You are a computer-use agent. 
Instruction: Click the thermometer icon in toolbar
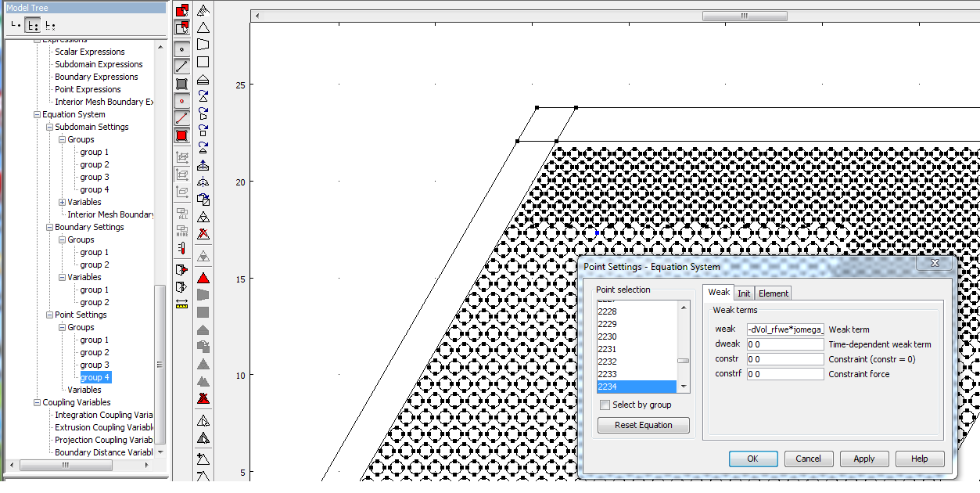pyautogui.click(x=181, y=249)
